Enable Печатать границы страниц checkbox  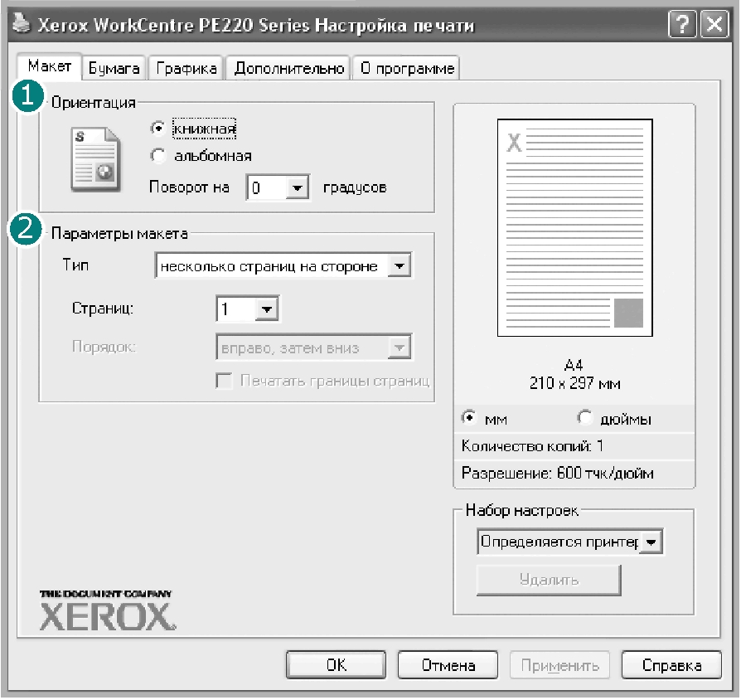point(224,381)
